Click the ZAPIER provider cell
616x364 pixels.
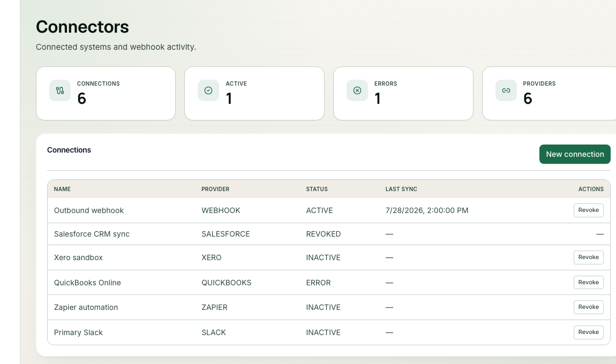coord(214,307)
